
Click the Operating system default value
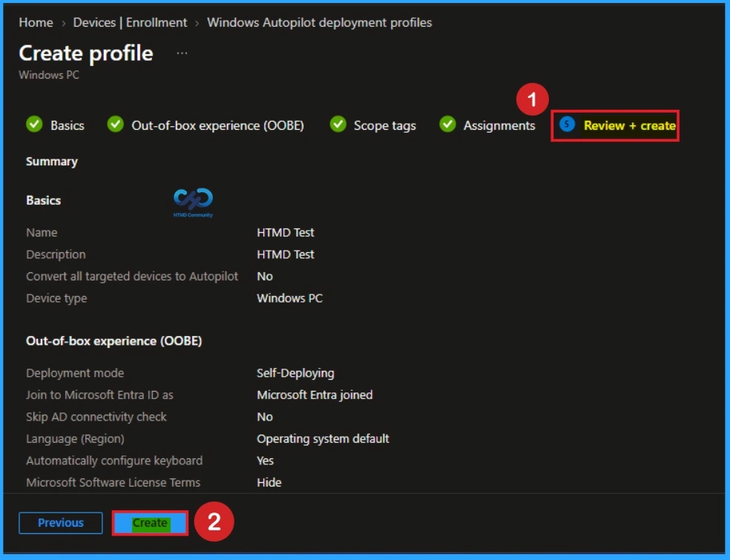coord(323,439)
